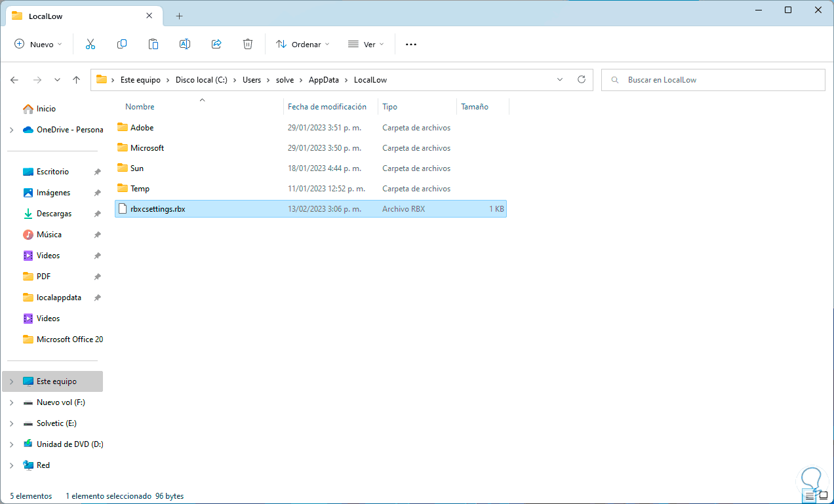Click 18/01/2023 4:44 p. m. date for Sun

tap(325, 168)
